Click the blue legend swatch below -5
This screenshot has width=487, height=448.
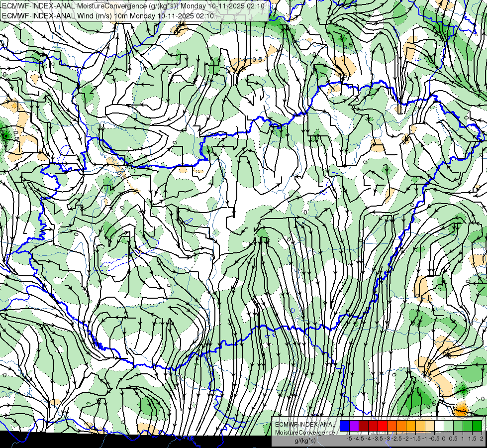pos(345,426)
